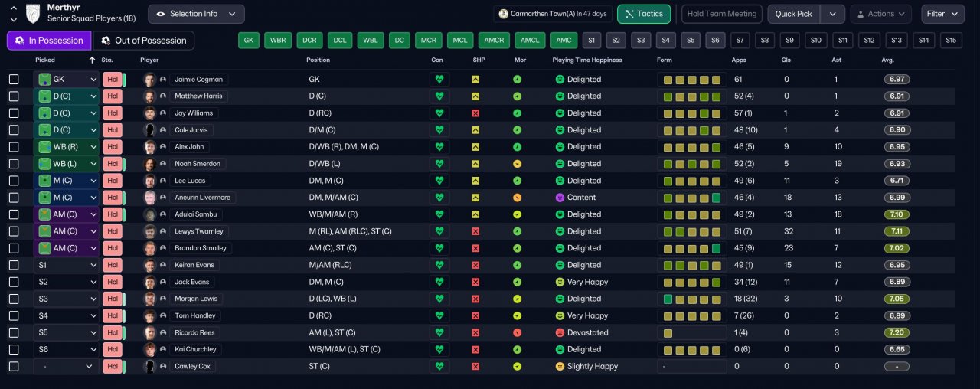Click Ricardo Rees' red morale icon
Image resolution: width=980 pixels, height=389 pixels.
[x=517, y=332]
